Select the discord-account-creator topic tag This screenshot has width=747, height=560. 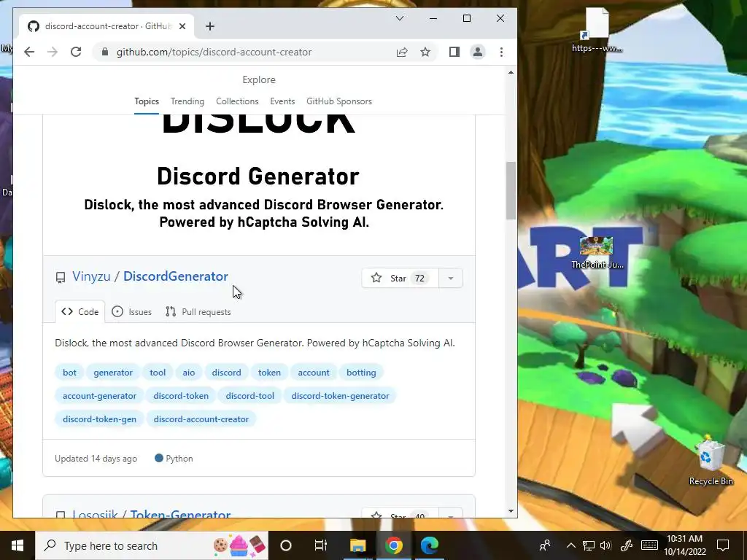point(201,419)
